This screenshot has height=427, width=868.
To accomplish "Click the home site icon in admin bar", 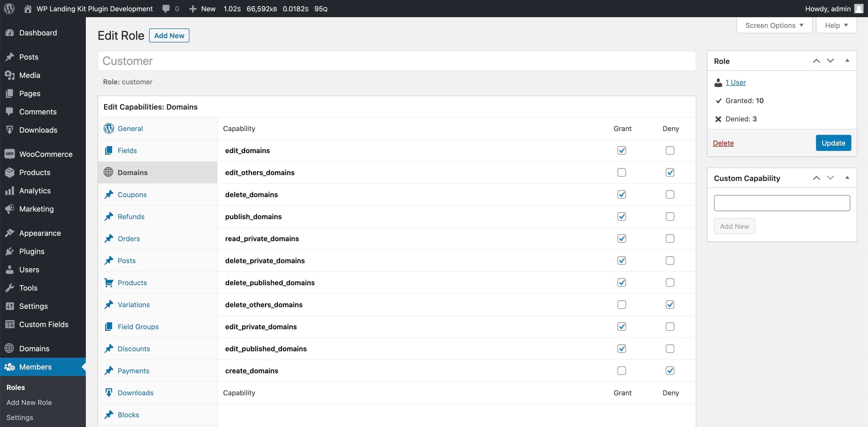I will pos(28,8).
